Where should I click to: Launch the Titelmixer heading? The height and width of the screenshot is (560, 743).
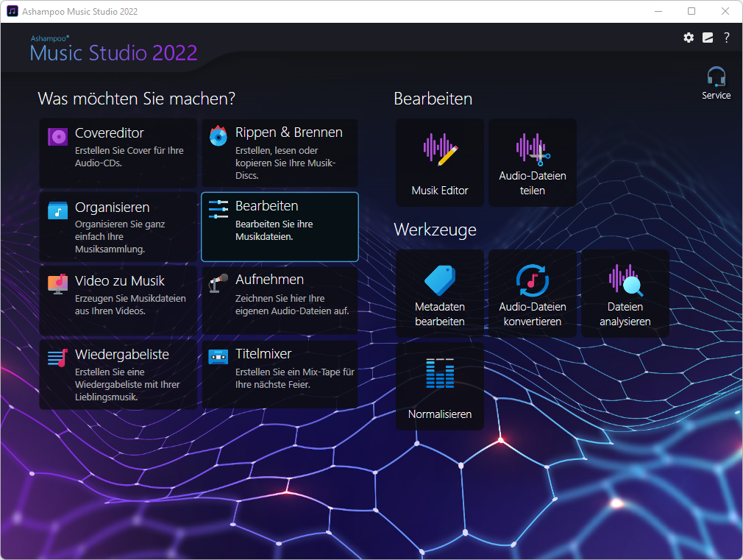coord(263,354)
